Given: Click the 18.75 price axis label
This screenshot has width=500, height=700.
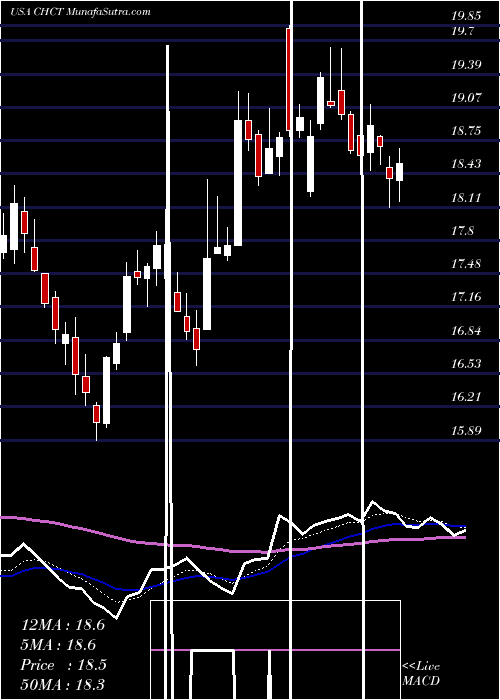Looking at the screenshot, I should (466, 131).
